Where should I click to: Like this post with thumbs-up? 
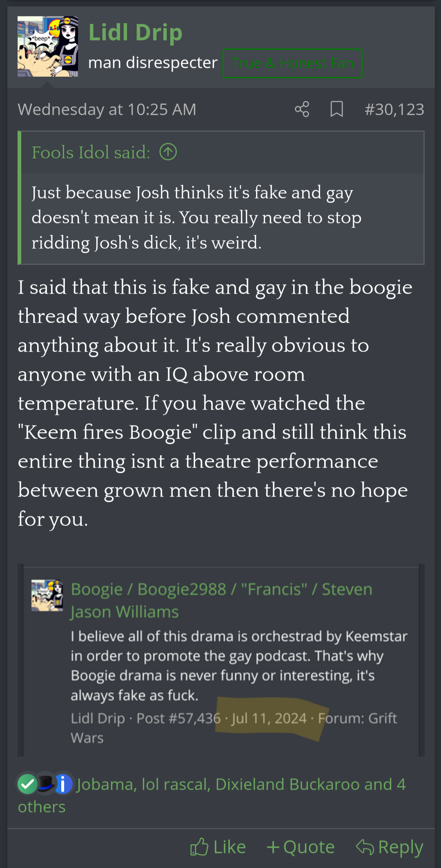click(218, 847)
